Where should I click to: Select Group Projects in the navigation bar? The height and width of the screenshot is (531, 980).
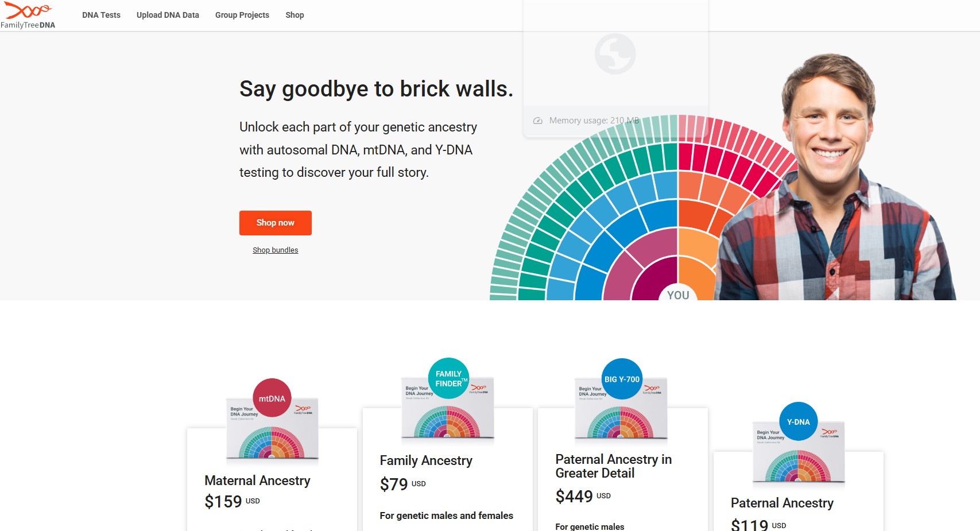coord(242,15)
